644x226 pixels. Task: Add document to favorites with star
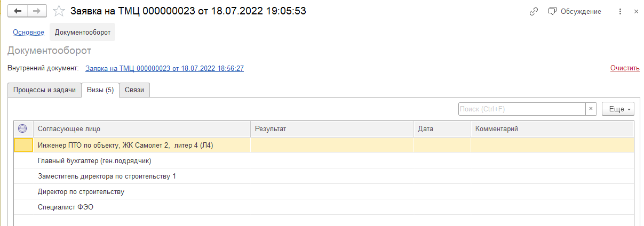click(59, 11)
